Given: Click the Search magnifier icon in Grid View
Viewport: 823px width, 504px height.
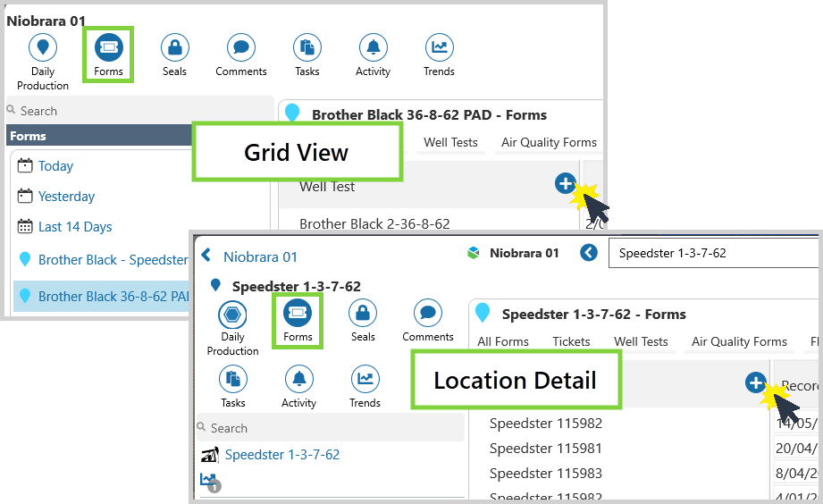Looking at the screenshot, I should tap(11, 110).
